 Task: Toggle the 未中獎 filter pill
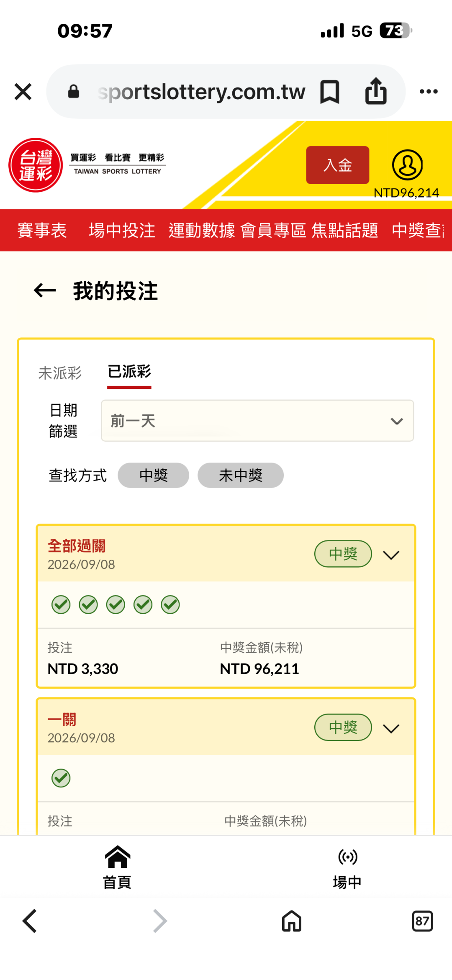click(x=241, y=475)
